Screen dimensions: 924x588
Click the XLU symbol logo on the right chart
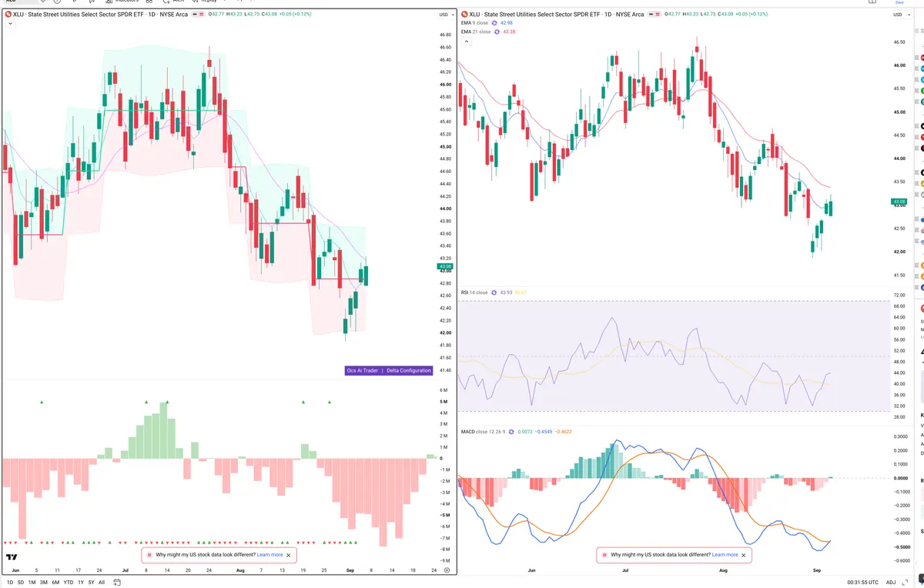tap(464, 15)
